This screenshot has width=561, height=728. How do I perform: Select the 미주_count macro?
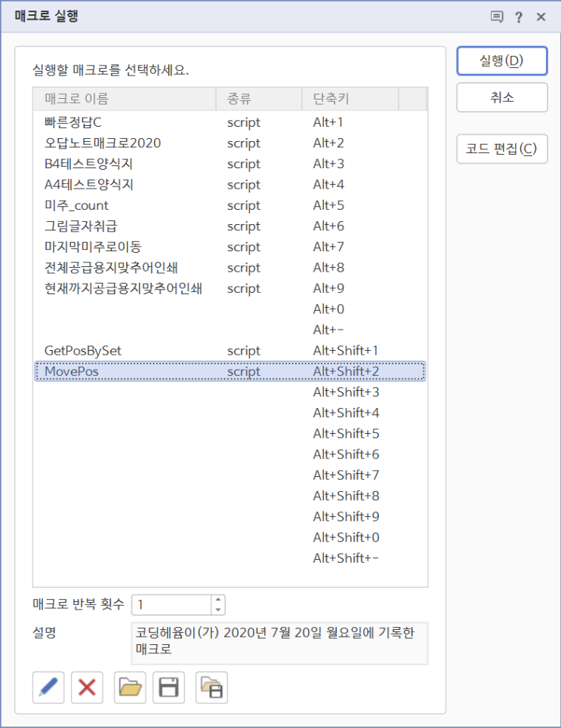[x=230, y=205]
